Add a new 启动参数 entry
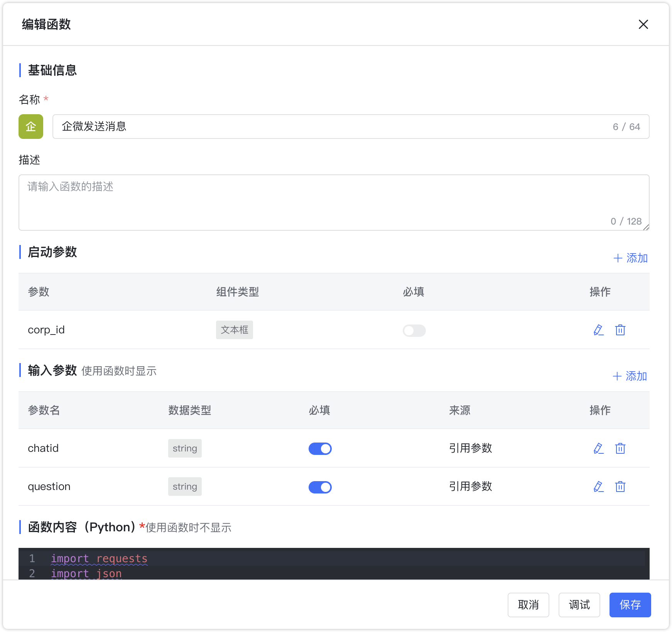672x632 pixels. (630, 258)
